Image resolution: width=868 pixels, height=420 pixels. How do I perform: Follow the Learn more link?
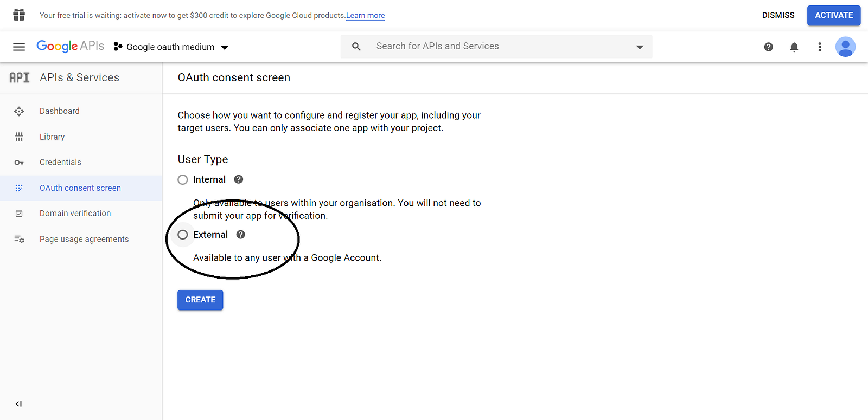coord(366,16)
